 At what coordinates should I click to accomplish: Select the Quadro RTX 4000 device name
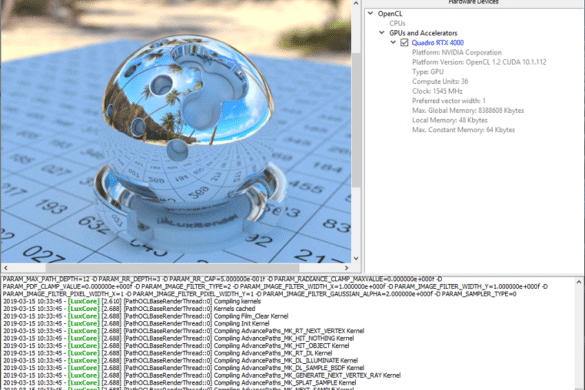coord(438,43)
